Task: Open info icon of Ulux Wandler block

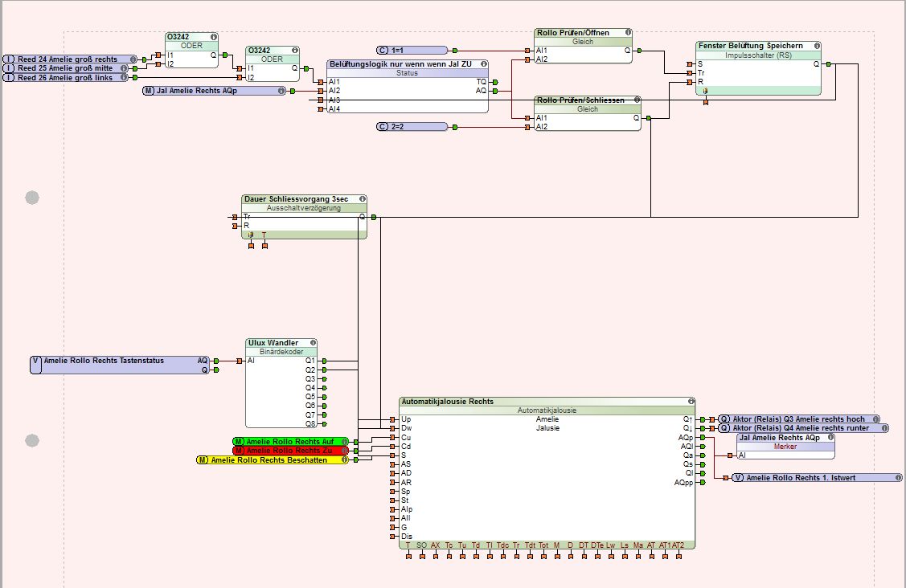Action: click(x=314, y=342)
